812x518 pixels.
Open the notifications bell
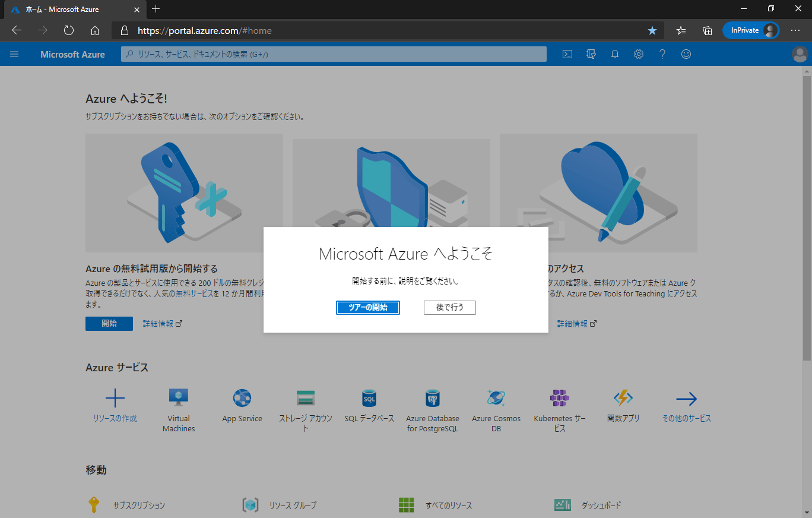(x=615, y=54)
